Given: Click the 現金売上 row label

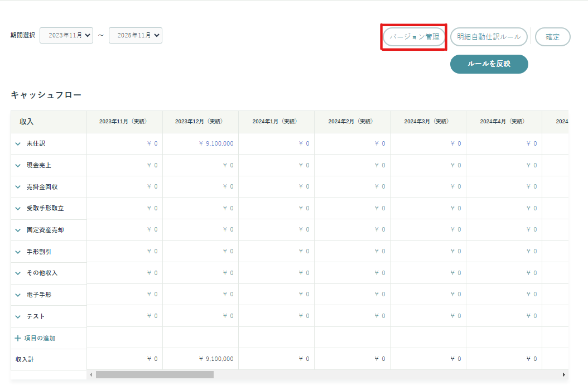Looking at the screenshot, I should tap(39, 165).
